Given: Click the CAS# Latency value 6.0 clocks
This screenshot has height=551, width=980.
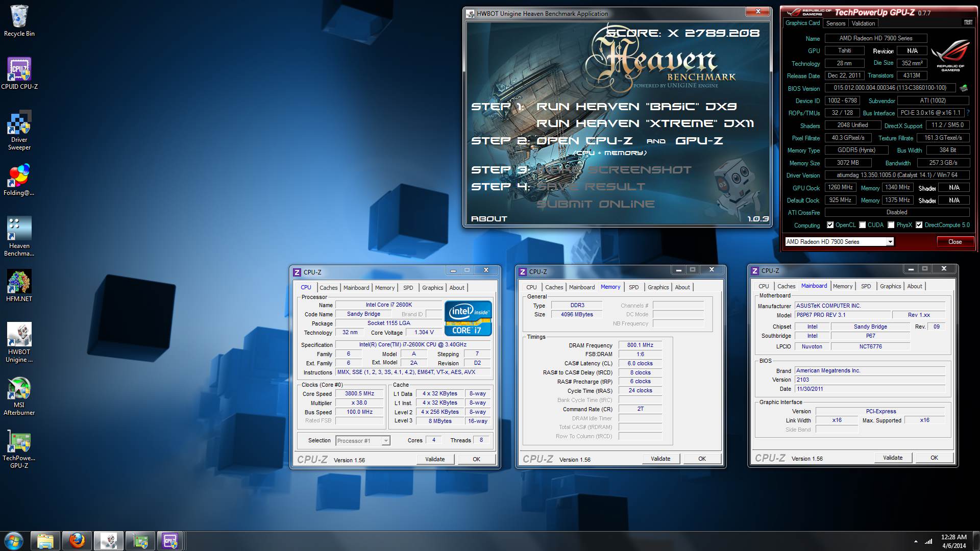Looking at the screenshot, I should pos(640,363).
